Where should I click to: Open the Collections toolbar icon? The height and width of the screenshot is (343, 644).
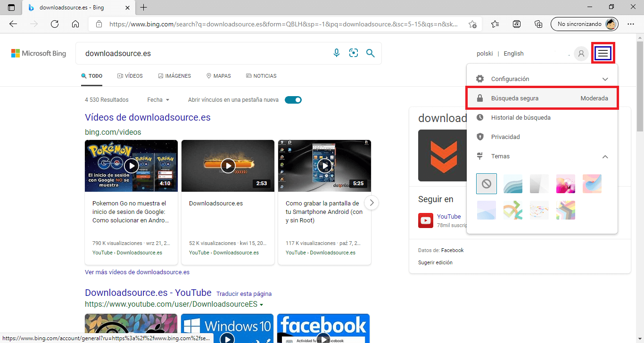click(538, 24)
